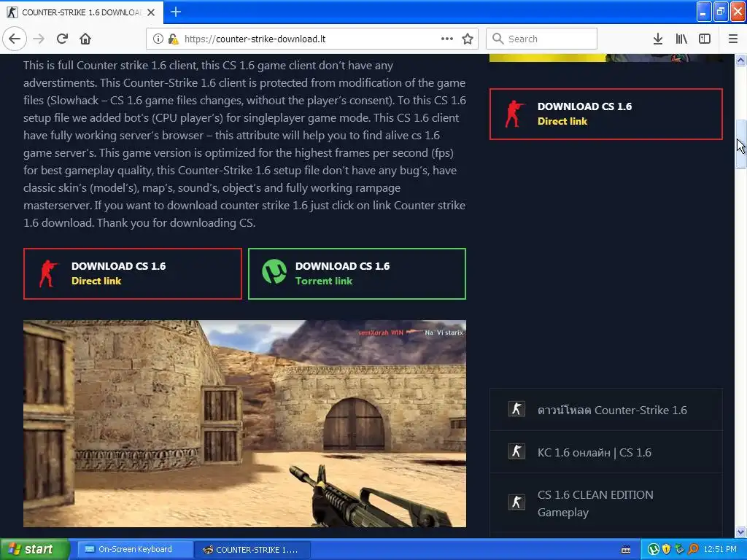This screenshot has width=747, height=560.
Task: Open the page actions three-dot menu
Action: [x=447, y=39]
